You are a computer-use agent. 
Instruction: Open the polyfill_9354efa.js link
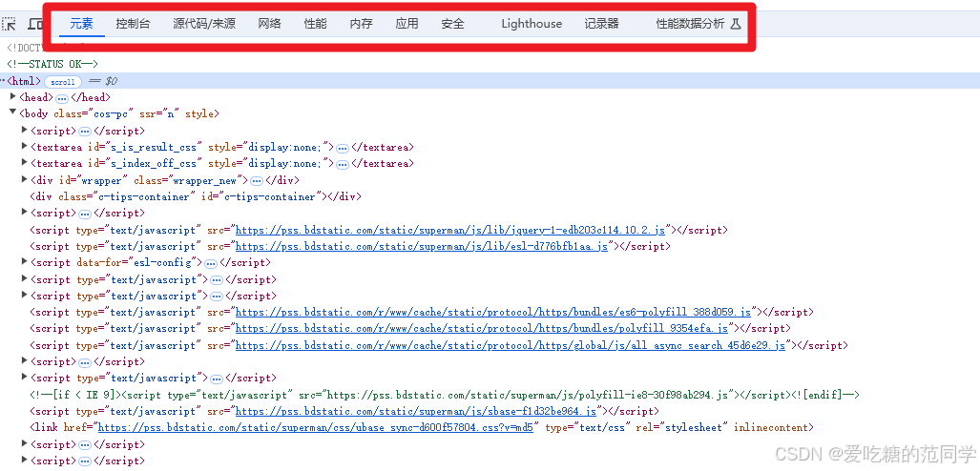tap(482, 328)
